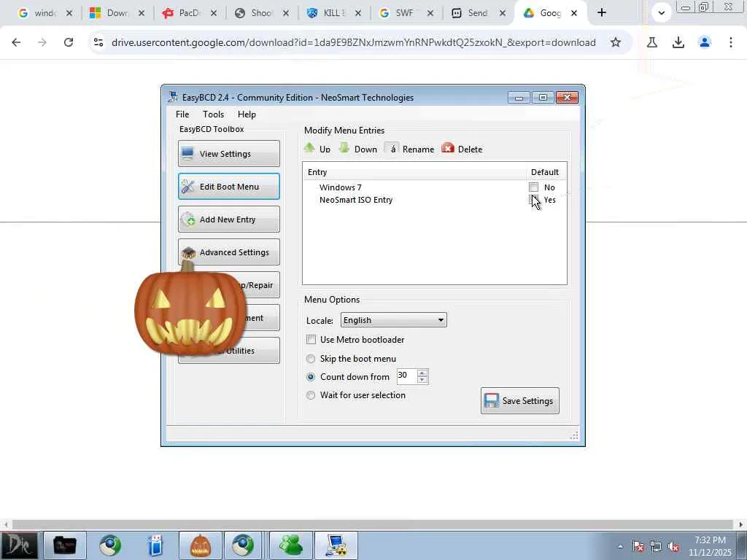Viewport: 747px width, 560px height.
Task: Open the pumpkin app in taskbar
Action: pyautogui.click(x=200, y=545)
